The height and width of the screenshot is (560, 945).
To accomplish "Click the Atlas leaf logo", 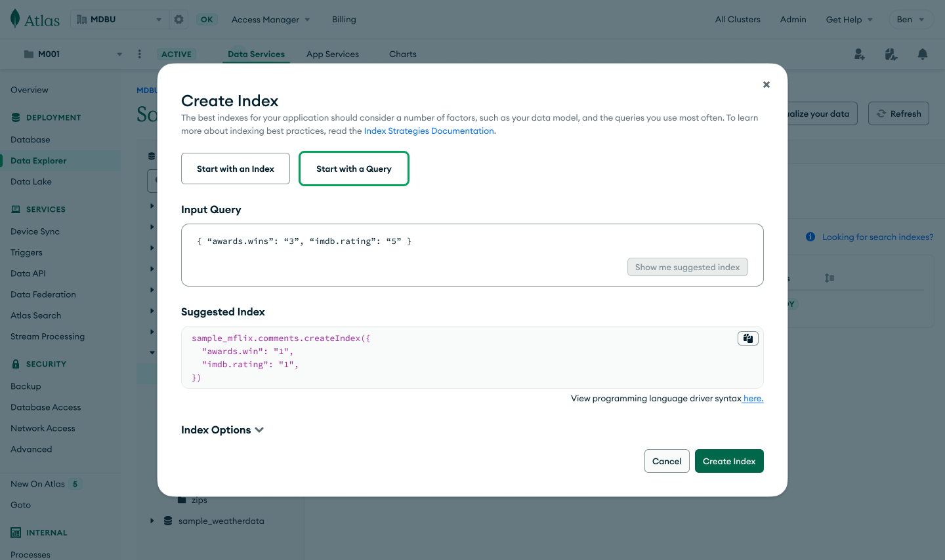I will [15, 19].
